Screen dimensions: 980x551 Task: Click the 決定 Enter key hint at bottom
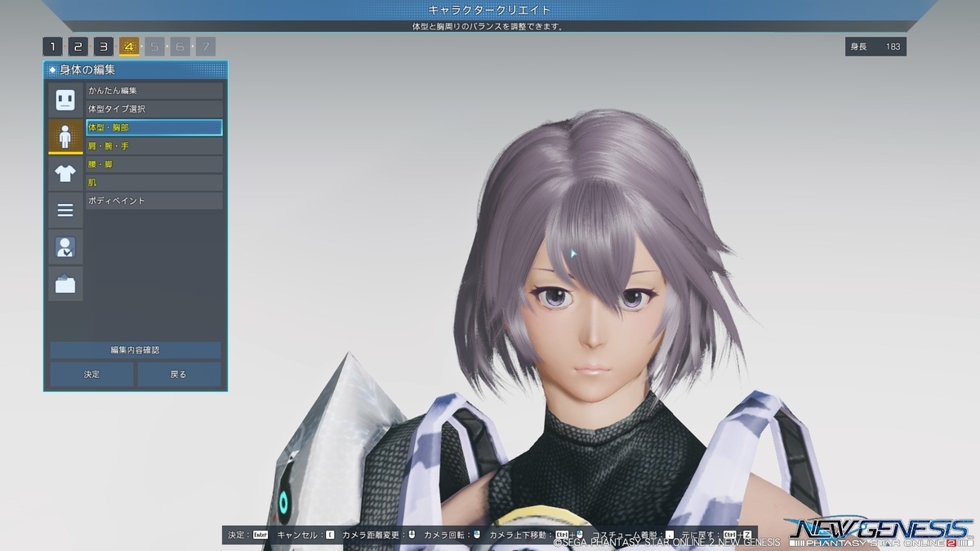coord(247,535)
